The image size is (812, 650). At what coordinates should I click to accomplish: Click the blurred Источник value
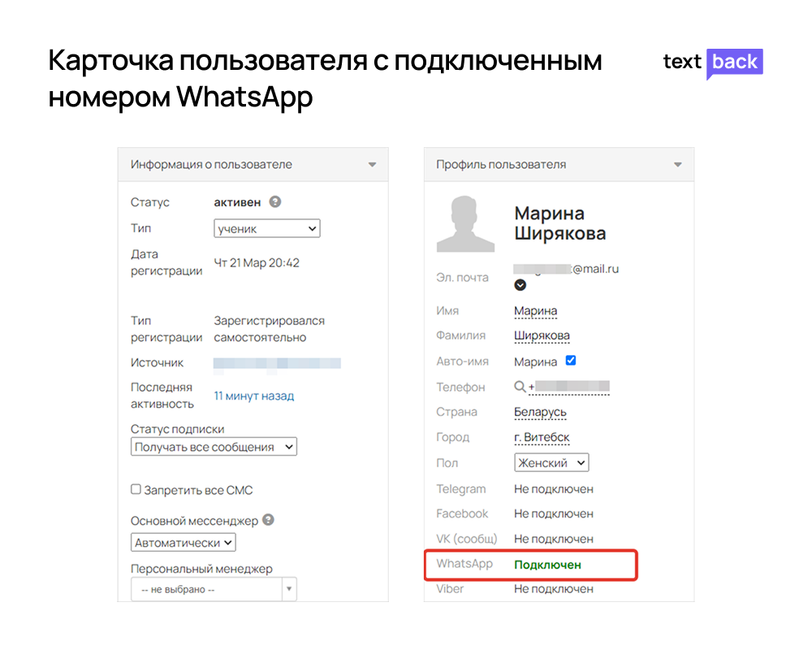tap(277, 363)
